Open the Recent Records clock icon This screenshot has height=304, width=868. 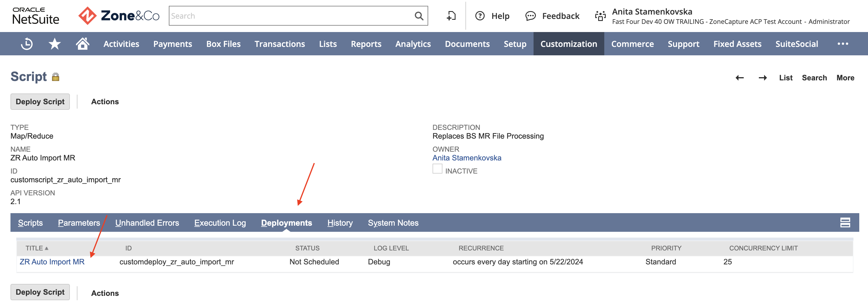point(26,44)
